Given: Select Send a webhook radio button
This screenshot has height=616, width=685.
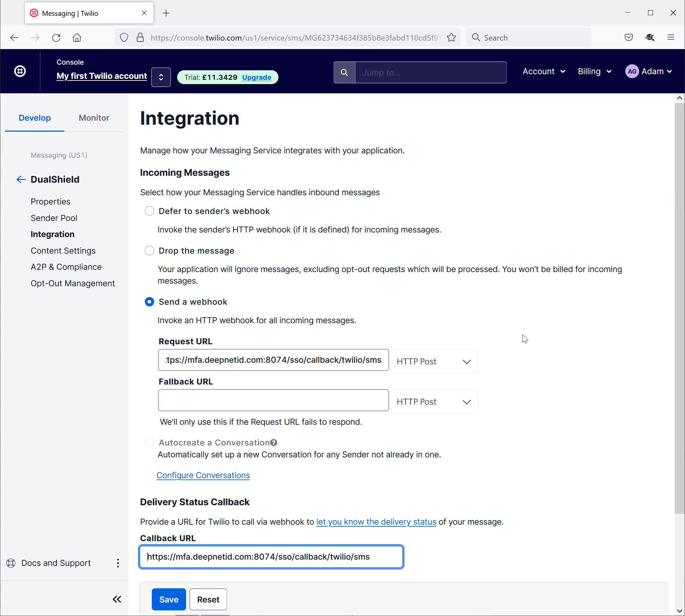Looking at the screenshot, I should point(149,302).
